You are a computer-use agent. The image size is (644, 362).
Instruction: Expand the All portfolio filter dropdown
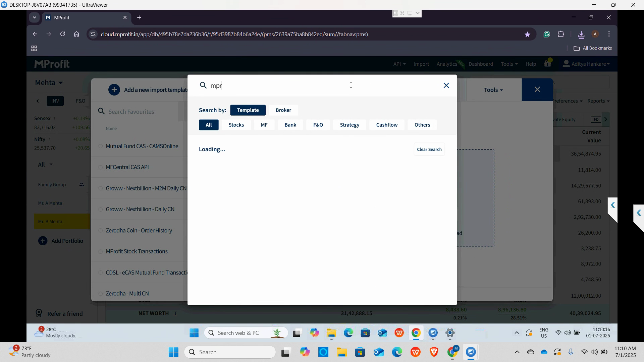point(45,165)
